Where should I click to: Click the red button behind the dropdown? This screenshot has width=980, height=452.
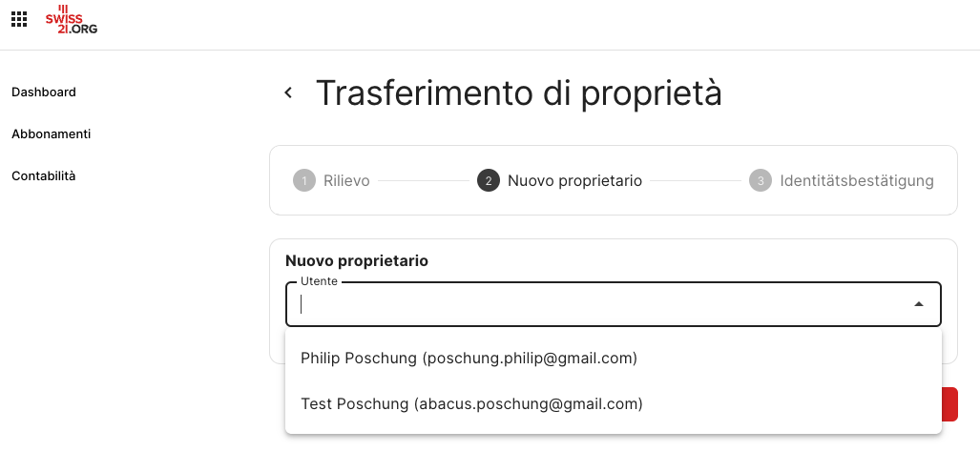[x=950, y=403]
